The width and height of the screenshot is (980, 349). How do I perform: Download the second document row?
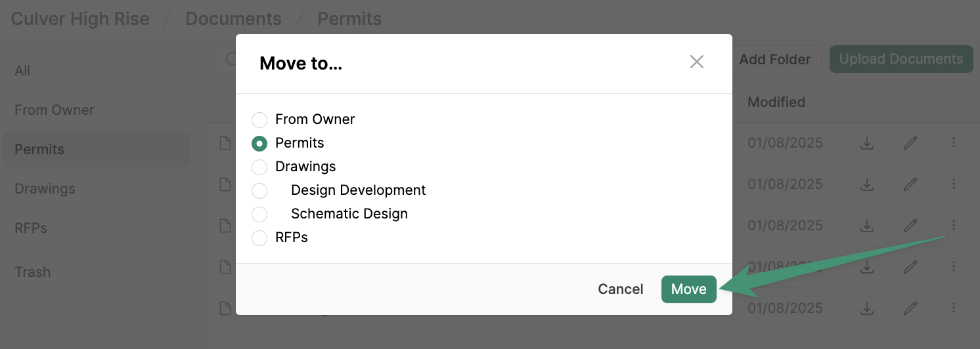pos(867,184)
